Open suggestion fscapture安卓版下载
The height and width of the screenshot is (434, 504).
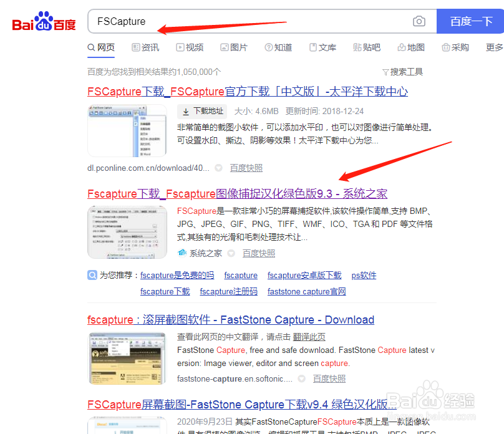(x=304, y=276)
